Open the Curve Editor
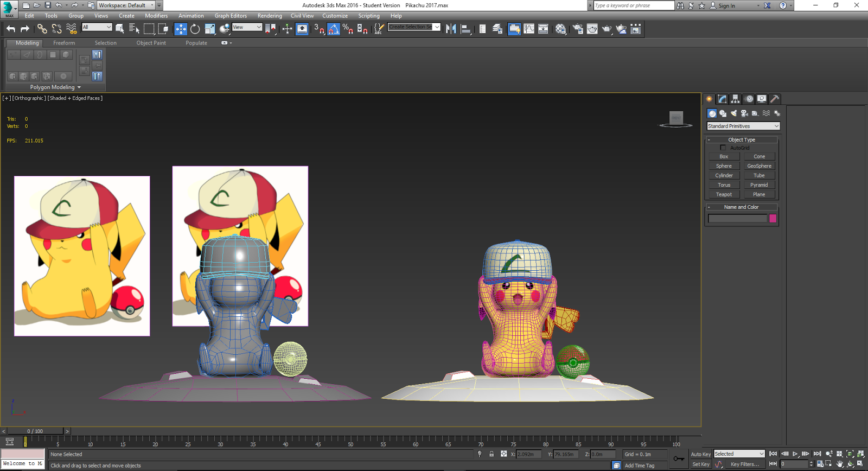 [529, 29]
